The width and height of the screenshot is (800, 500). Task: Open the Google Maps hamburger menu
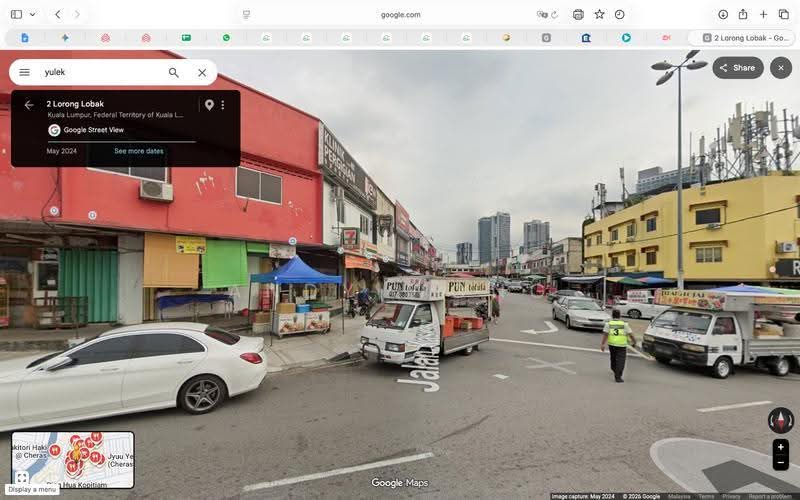click(24, 72)
